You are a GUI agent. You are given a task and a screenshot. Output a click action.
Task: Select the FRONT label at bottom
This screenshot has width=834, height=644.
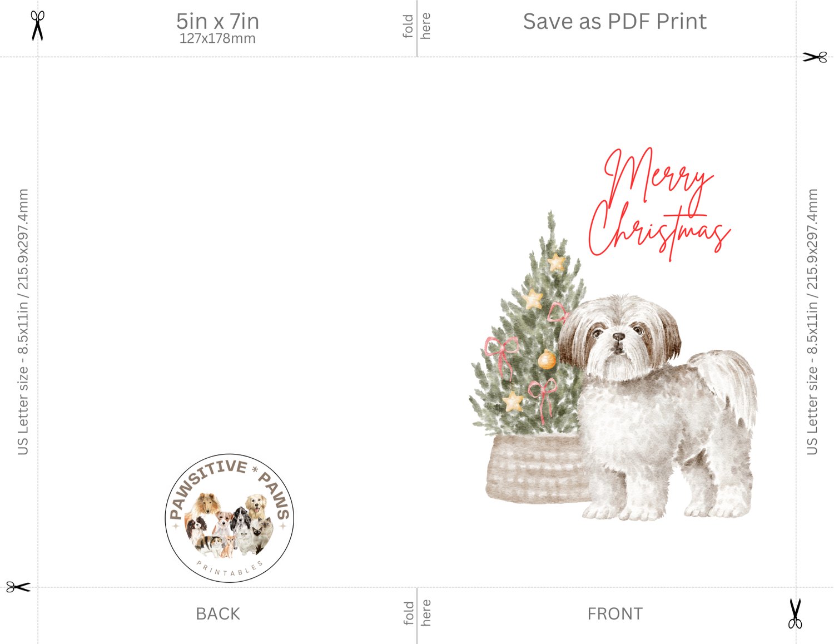point(615,614)
